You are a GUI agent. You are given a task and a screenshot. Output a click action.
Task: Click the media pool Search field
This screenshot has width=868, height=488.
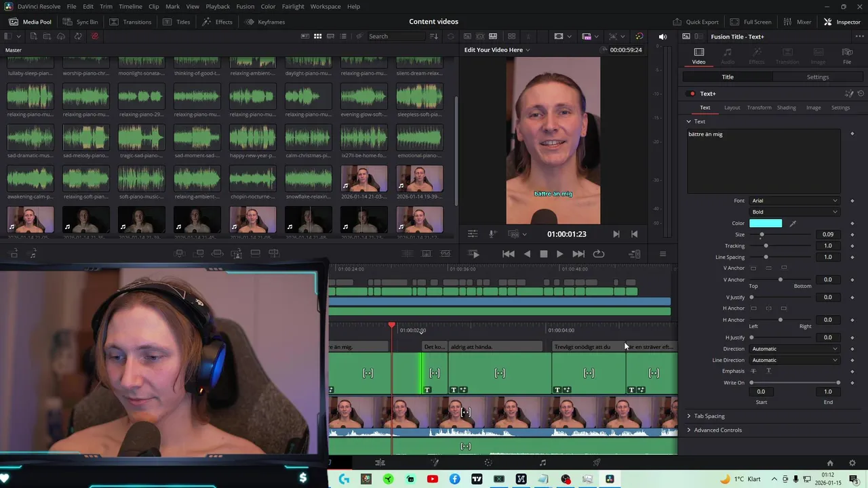(x=397, y=37)
